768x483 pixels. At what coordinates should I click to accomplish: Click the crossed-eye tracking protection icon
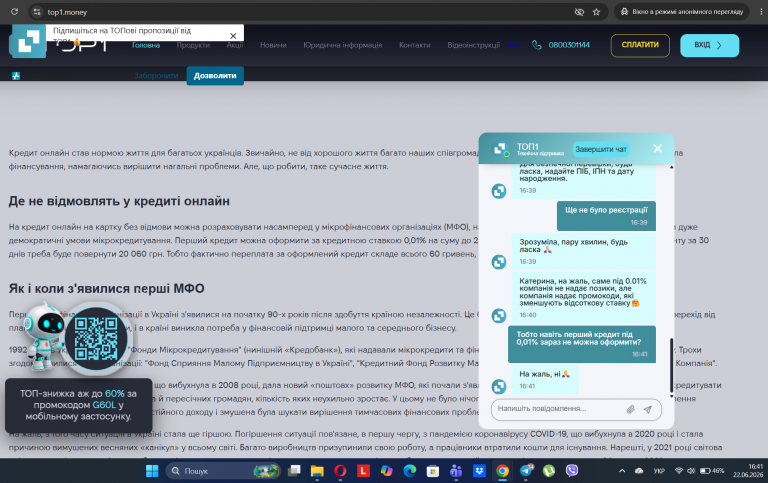pos(579,12)
